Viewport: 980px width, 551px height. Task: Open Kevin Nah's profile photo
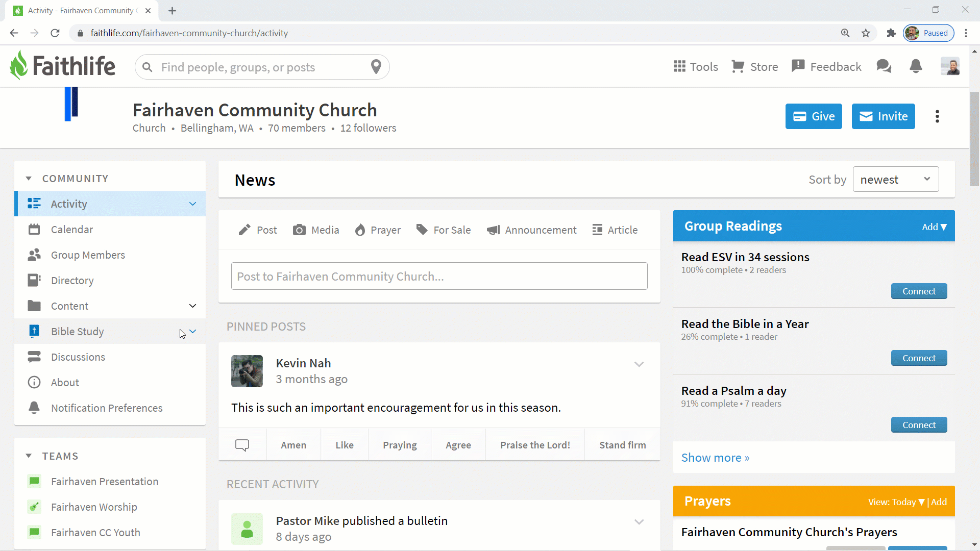(x=247, y=371)
